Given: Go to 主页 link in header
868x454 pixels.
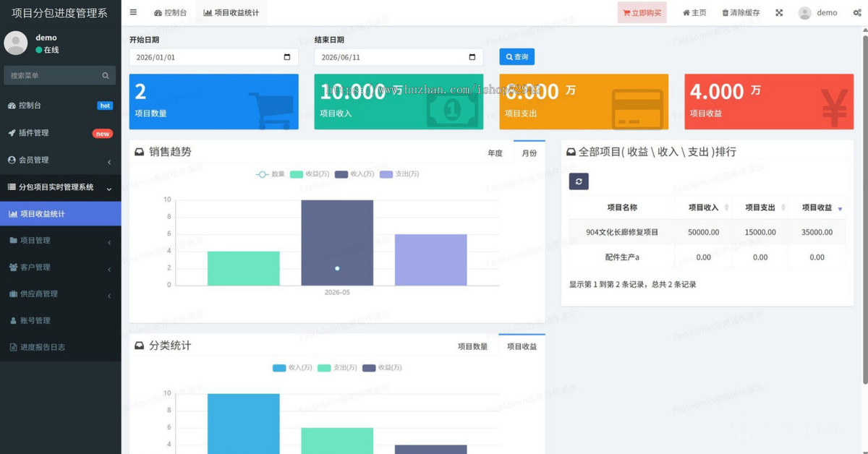Looking at the screenshot, I should coord(694,12).
